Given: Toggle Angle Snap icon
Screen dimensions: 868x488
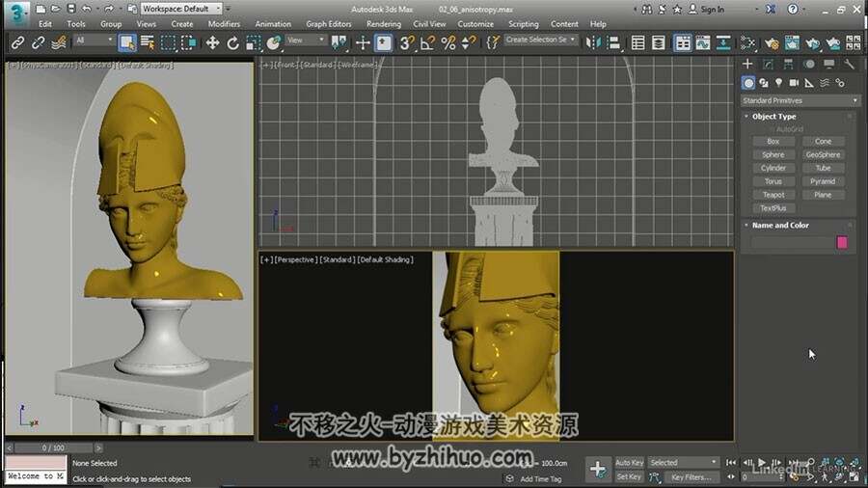Looking at the screenshot, I should (x=427, y=42).
